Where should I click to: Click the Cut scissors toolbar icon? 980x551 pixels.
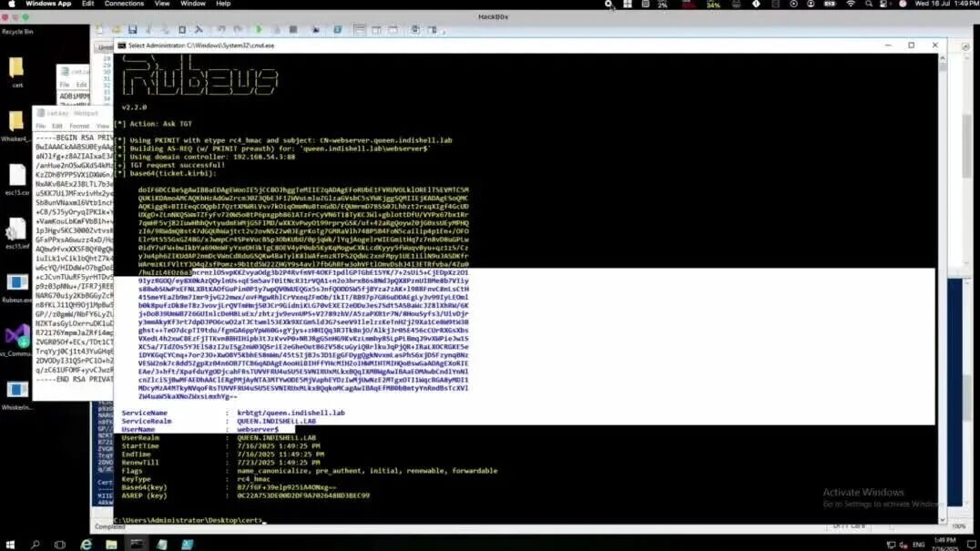[148, 29]
